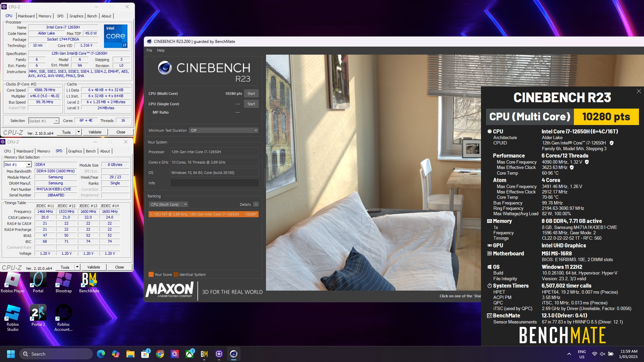644x362 pixels.
Task: Click Close button in lower CPU-Z window
Action: point(119,267)
